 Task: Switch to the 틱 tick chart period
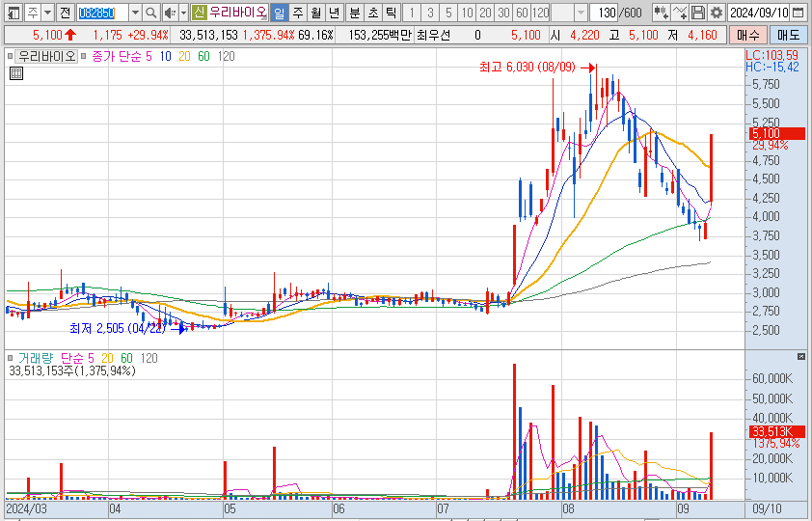click(x=392, y=13)
